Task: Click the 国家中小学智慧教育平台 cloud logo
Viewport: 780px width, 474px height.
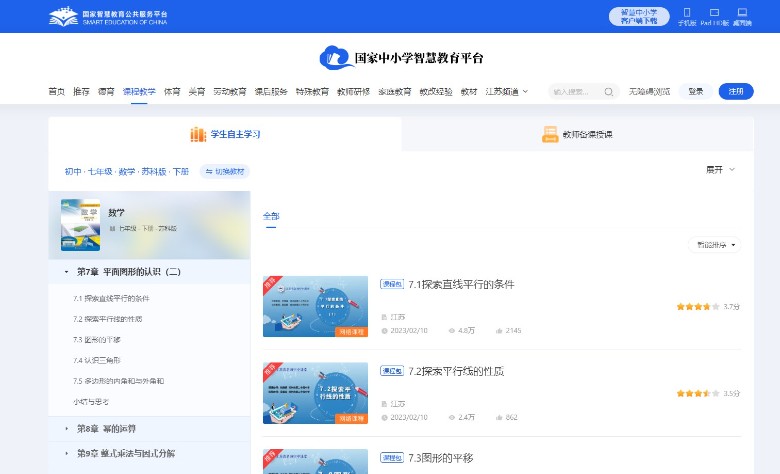Action: pyautogui.click(x=335, y=57)
